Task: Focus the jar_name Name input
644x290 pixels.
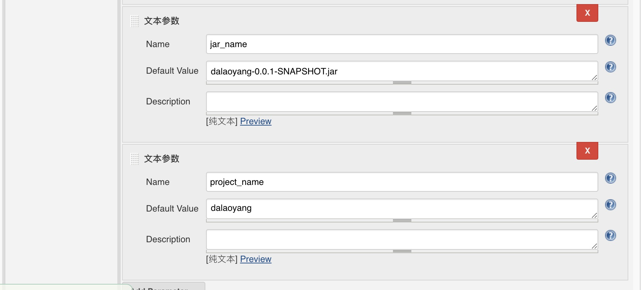Action: click(x=402, y=44)
